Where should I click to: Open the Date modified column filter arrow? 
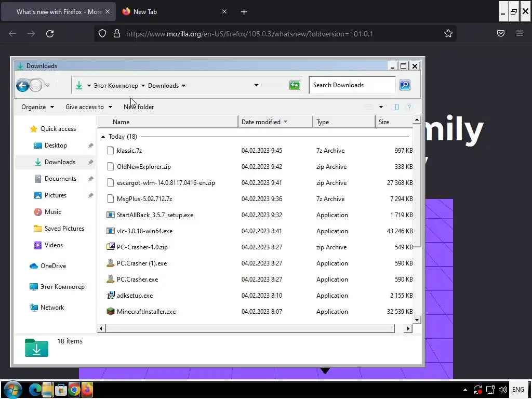pos(285,122)
